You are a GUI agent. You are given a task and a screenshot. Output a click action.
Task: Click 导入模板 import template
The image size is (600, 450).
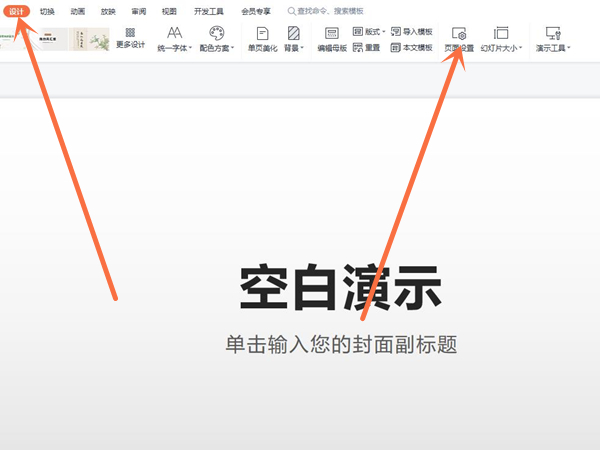(411, 32)
